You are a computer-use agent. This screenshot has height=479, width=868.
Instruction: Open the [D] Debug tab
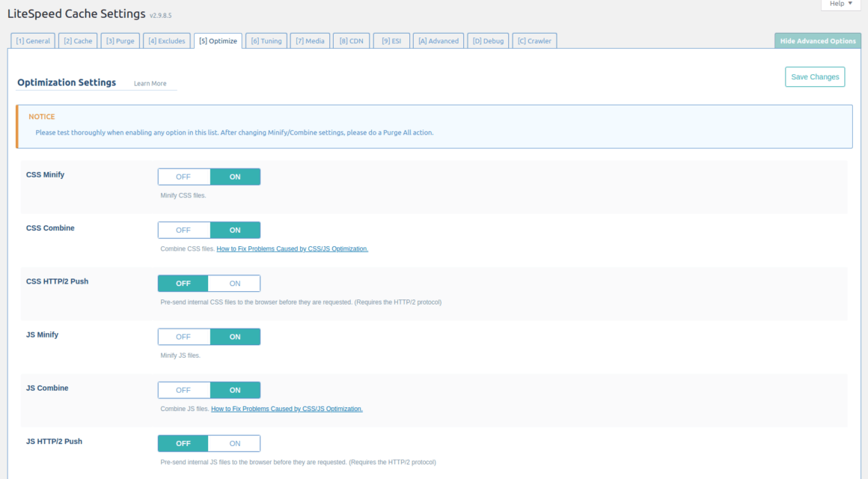488,40
